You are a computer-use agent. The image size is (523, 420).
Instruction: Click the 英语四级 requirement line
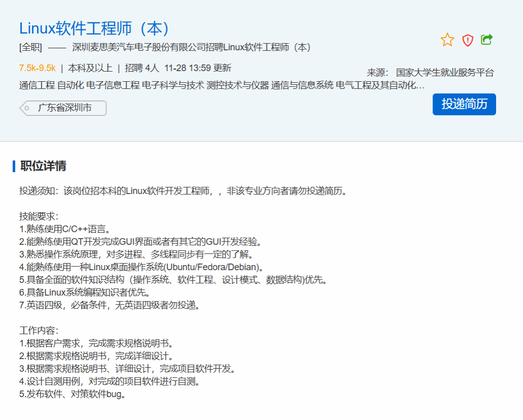coord(110,305)
